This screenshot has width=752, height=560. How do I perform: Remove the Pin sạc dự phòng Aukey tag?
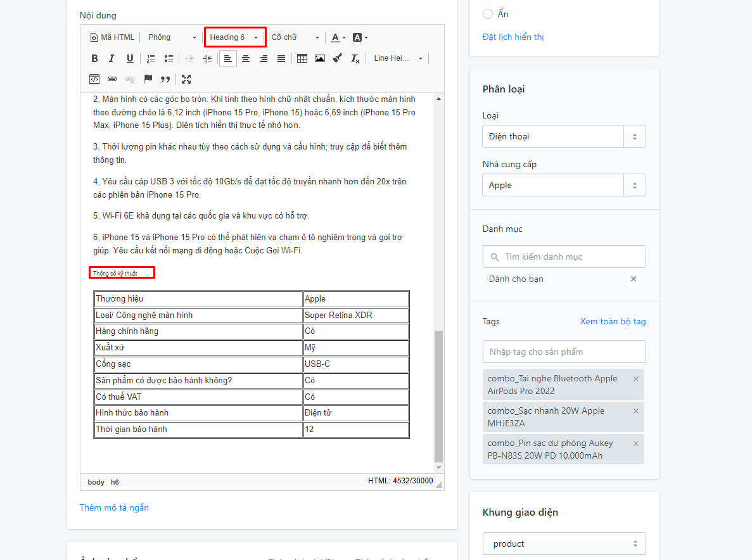click(x=636, y=443)
